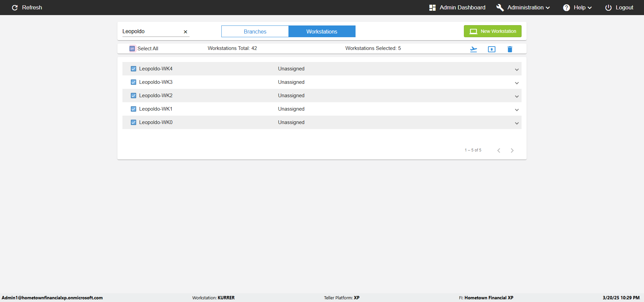Click Unassigned in the Leopoldo-WK1 row
The image size is (644, 302).
(x=291, y=109)
